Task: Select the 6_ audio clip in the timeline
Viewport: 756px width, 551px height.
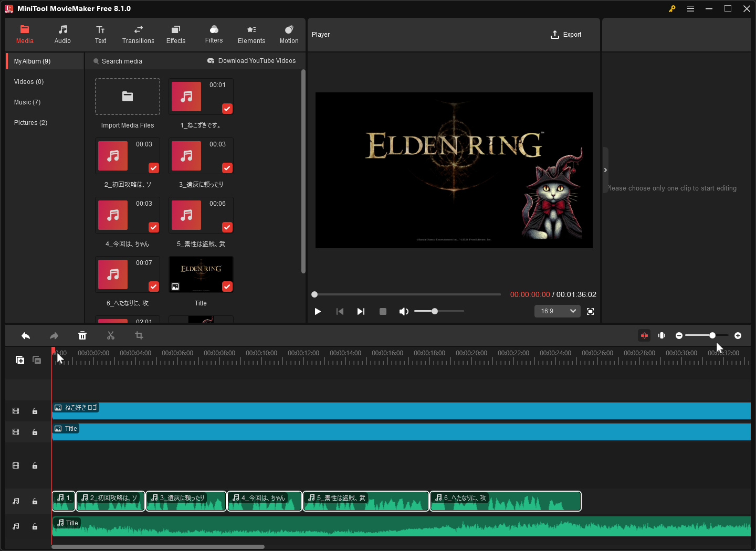Action: (506, 501)
